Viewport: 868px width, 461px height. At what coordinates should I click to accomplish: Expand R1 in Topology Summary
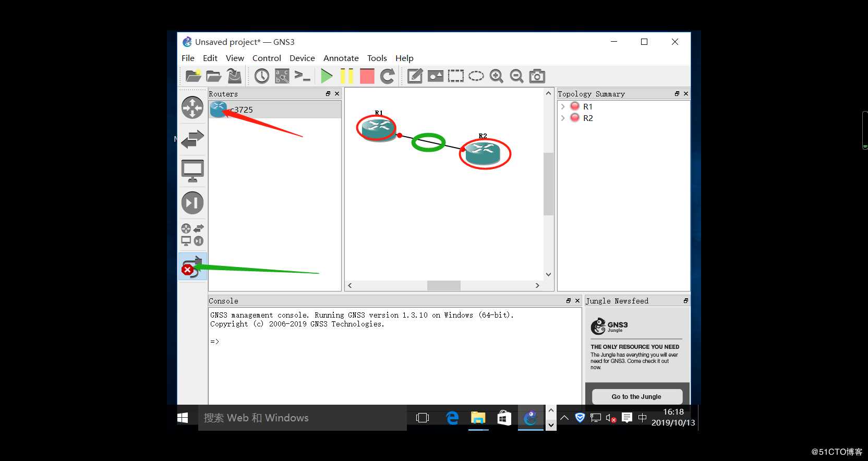563,106
